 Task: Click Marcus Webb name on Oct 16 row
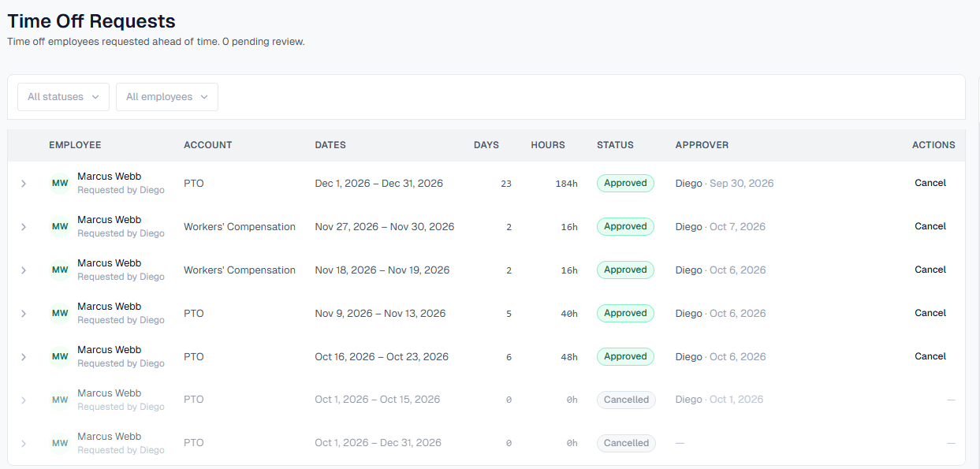pyautogui.click(x=110, y=350)
